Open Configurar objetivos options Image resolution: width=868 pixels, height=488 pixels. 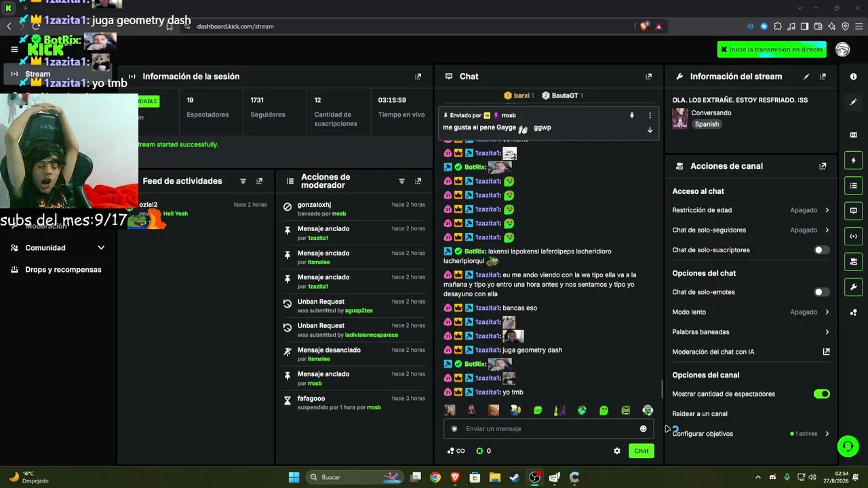(751, 434)
